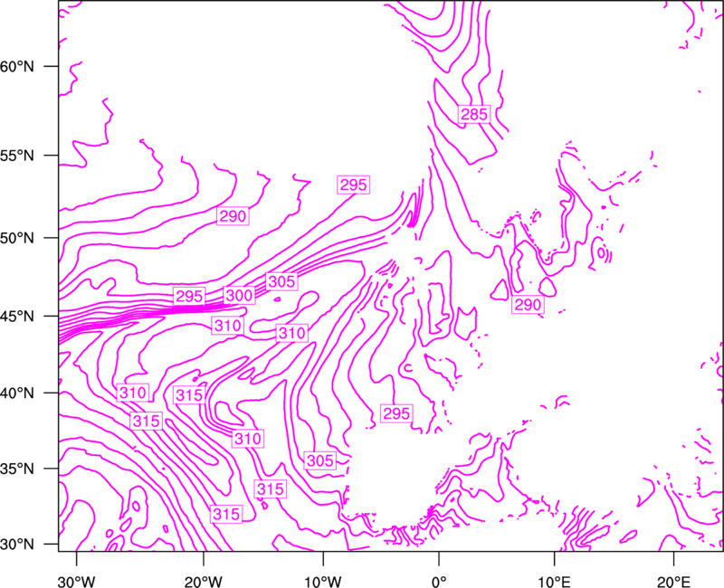This screenshot has height=588, width=724.
Task: Select the 305 label just above the 300 label
Action: (x=281, y=281)
